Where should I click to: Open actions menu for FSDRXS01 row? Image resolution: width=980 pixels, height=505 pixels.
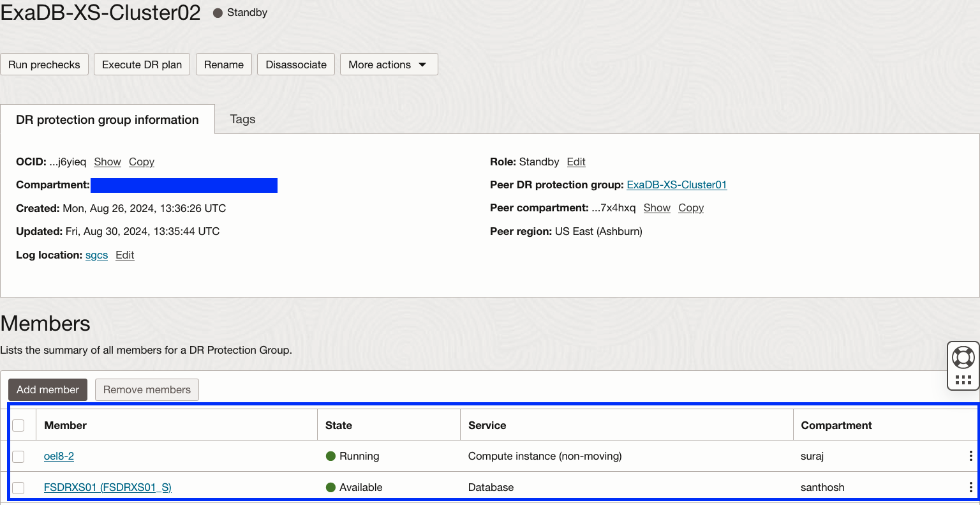[970, 487]
